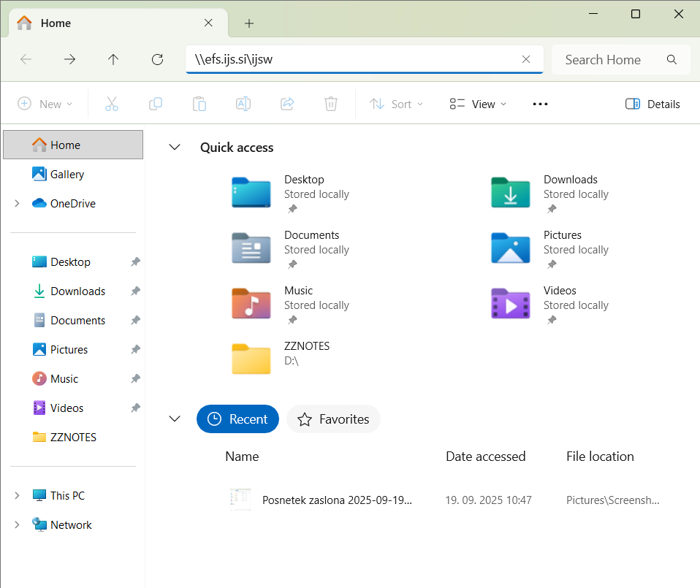Click the Rename icon in toolbar
700x588 pixels.
[x=243, y=104]
